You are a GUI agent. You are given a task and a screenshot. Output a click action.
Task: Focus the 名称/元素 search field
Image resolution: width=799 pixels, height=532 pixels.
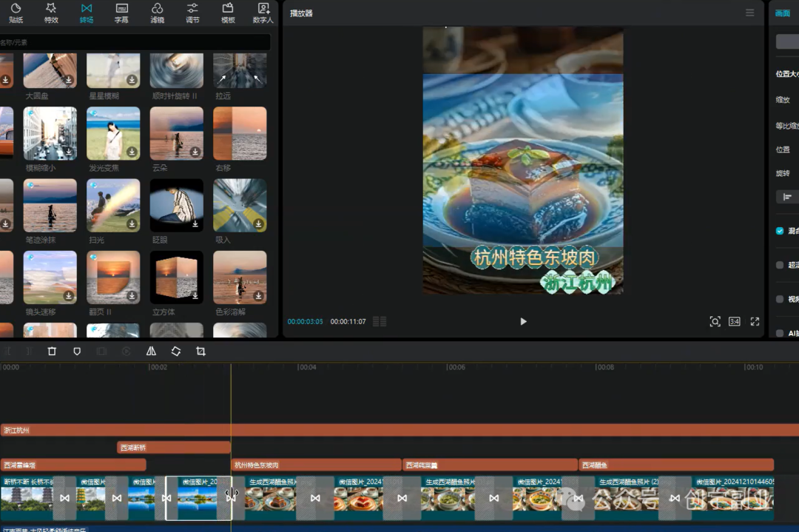[135, 42]
